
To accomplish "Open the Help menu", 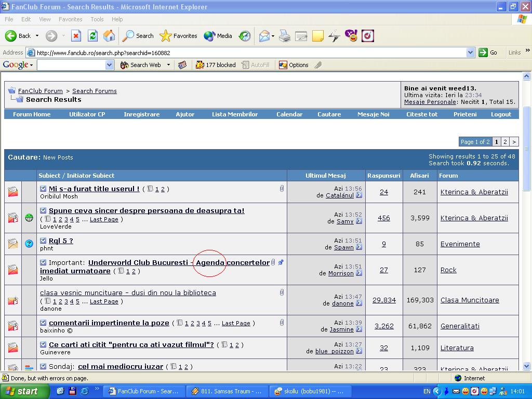I will pyautogui.click(x=117, y=19).
